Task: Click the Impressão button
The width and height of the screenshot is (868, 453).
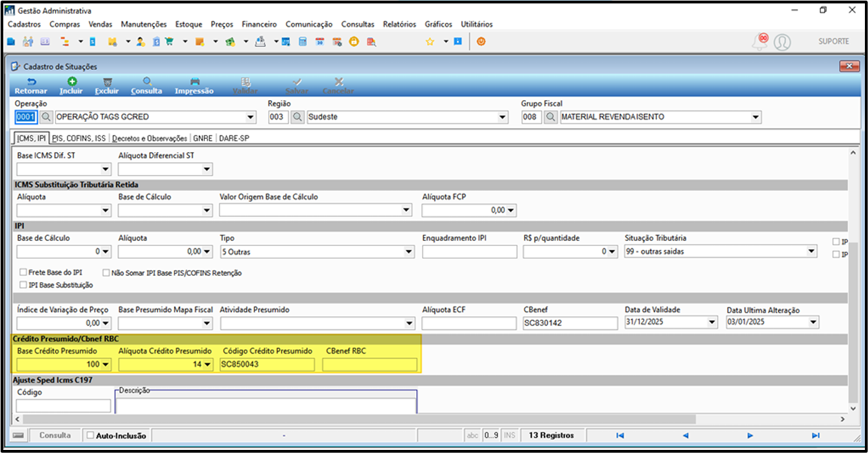Action: click(x=194, y=86)
